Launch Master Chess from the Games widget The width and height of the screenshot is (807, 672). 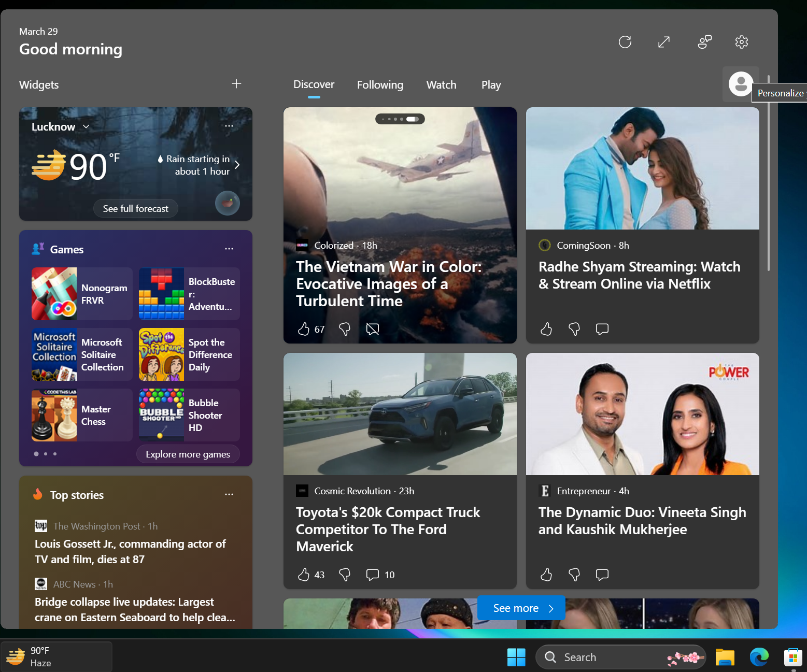81,415
